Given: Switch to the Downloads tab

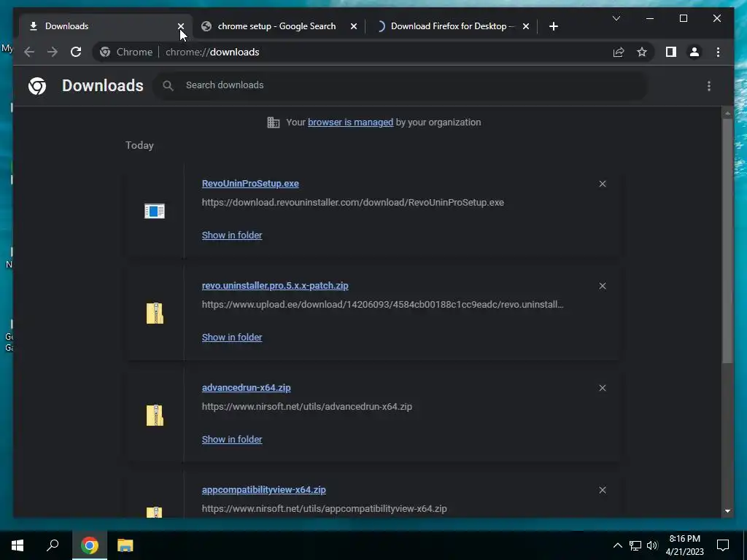Looking at the screenshot, I should 105,26.
